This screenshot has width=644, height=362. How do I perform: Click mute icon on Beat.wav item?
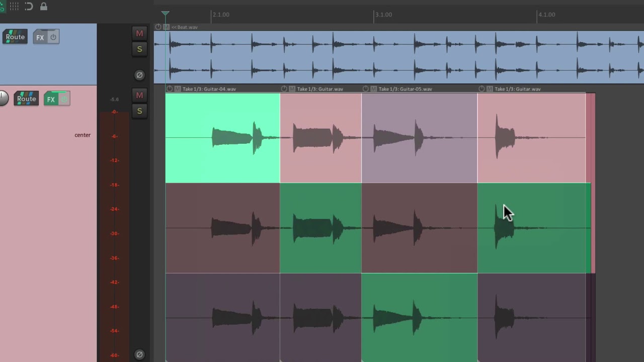tap(166, 27)
